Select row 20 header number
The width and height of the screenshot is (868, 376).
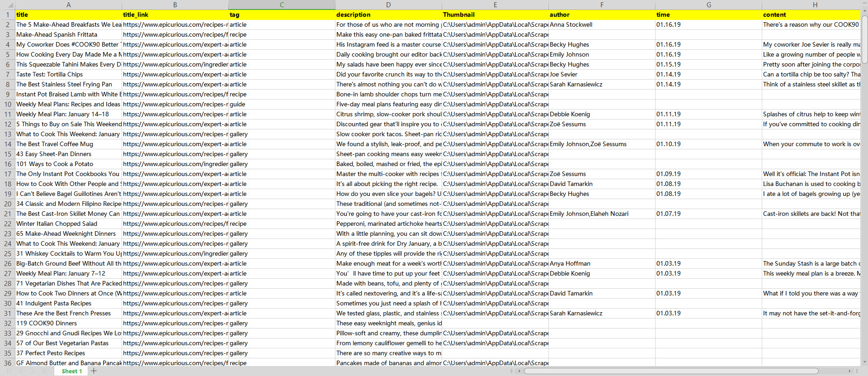(7, 204)
